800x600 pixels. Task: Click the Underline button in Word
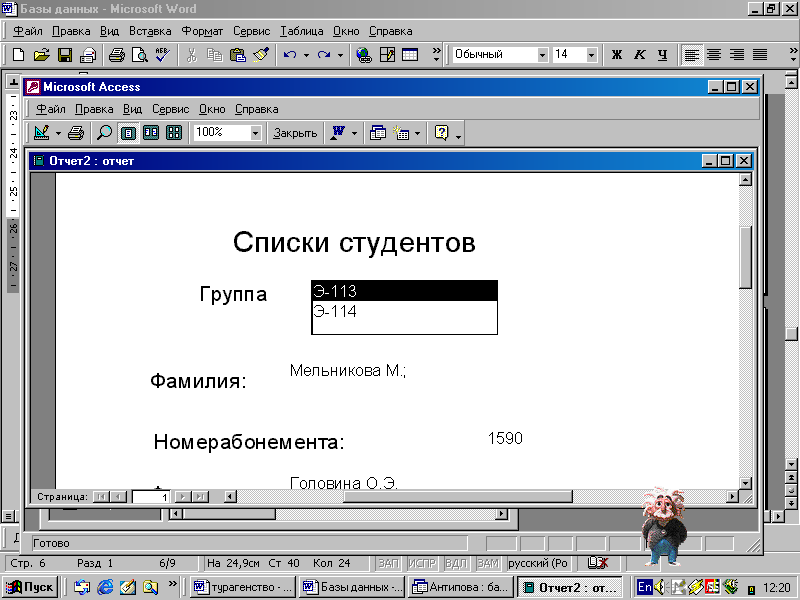click(x=661, y=55)
